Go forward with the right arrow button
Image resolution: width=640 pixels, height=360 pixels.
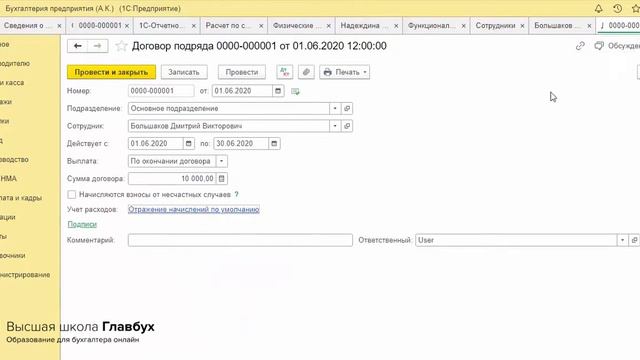tap(98, 46)
